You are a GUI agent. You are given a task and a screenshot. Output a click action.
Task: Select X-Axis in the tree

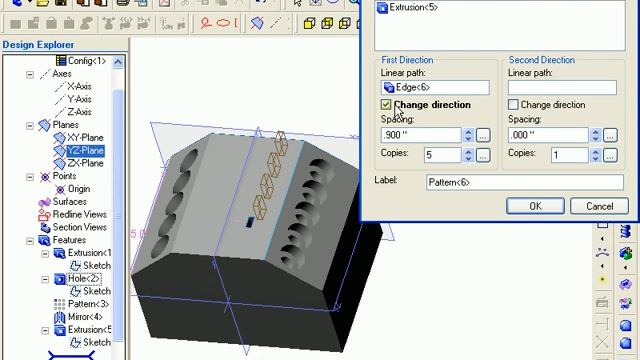pos(79,87)
